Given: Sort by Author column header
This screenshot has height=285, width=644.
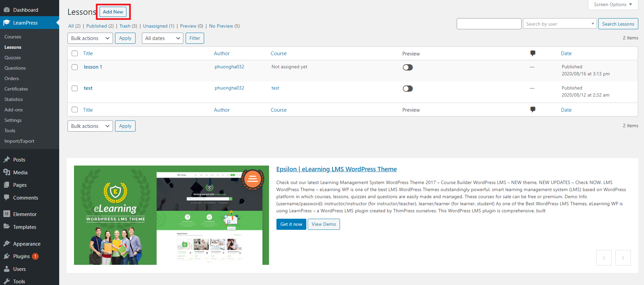Looking at the screenshot, I should click(x=222, y=53).
